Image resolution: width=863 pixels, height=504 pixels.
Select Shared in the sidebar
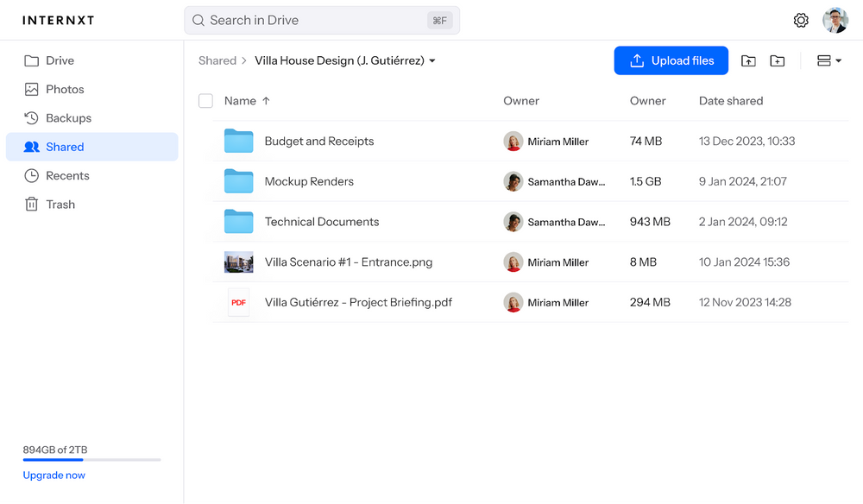[x=92, y=147]
